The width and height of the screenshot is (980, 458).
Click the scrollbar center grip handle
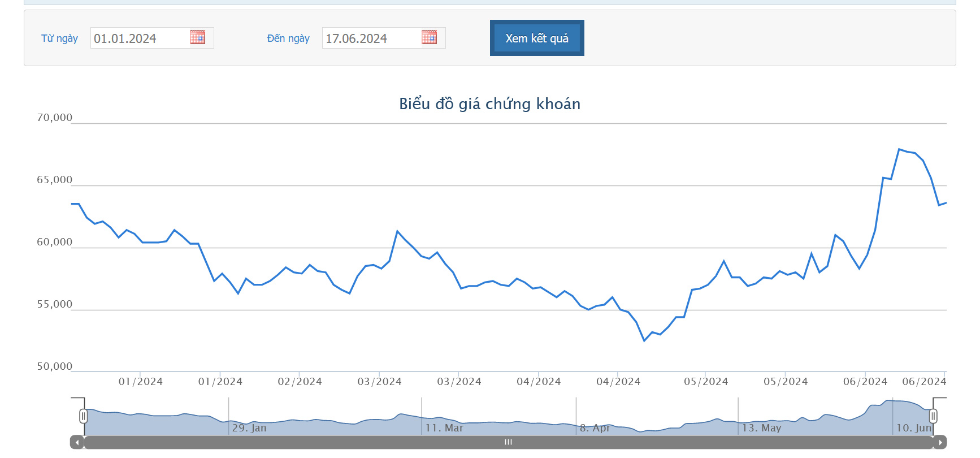(x=508, y=442)
